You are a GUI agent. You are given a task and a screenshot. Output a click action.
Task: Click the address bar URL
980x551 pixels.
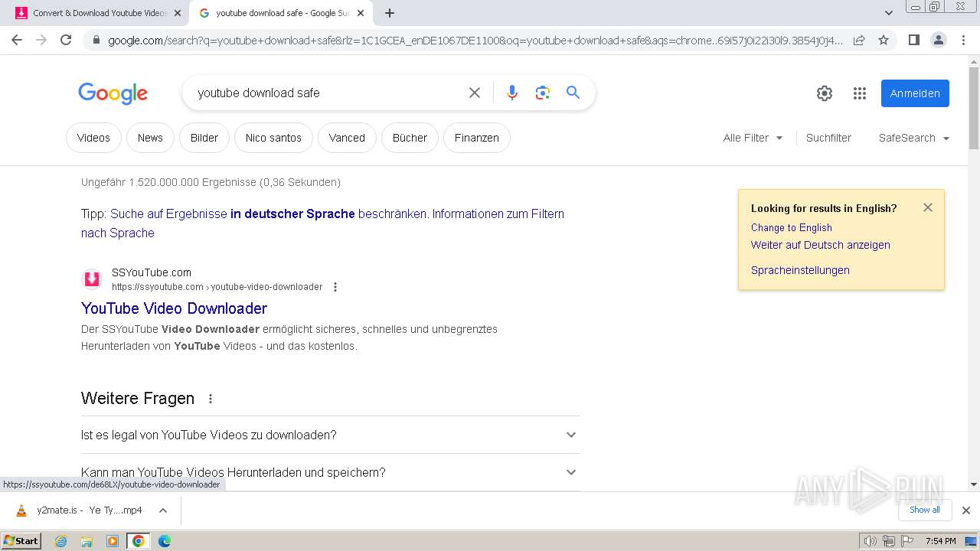[475, 41]
